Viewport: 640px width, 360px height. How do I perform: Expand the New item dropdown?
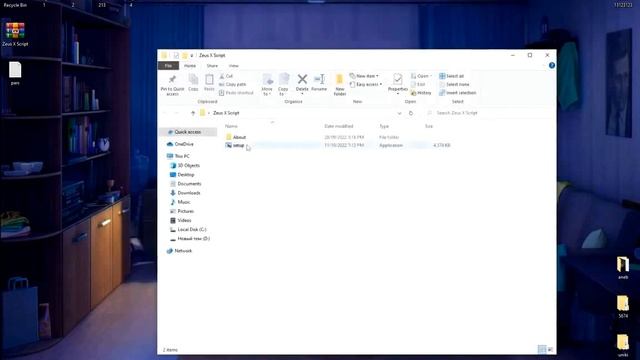364,76
